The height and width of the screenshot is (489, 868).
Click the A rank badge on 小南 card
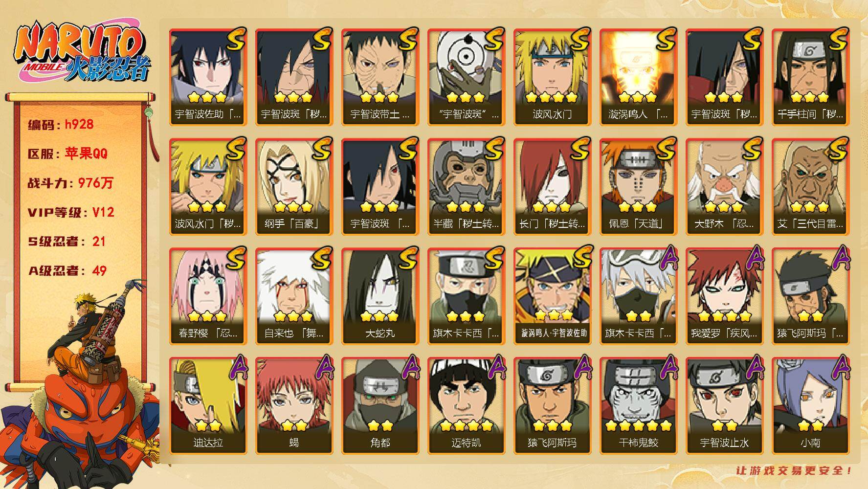839,368
